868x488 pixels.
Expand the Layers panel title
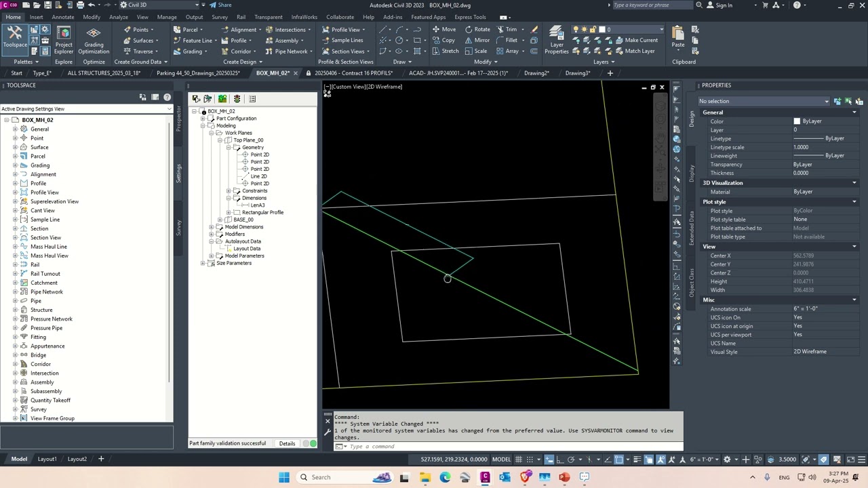[603, 62]
